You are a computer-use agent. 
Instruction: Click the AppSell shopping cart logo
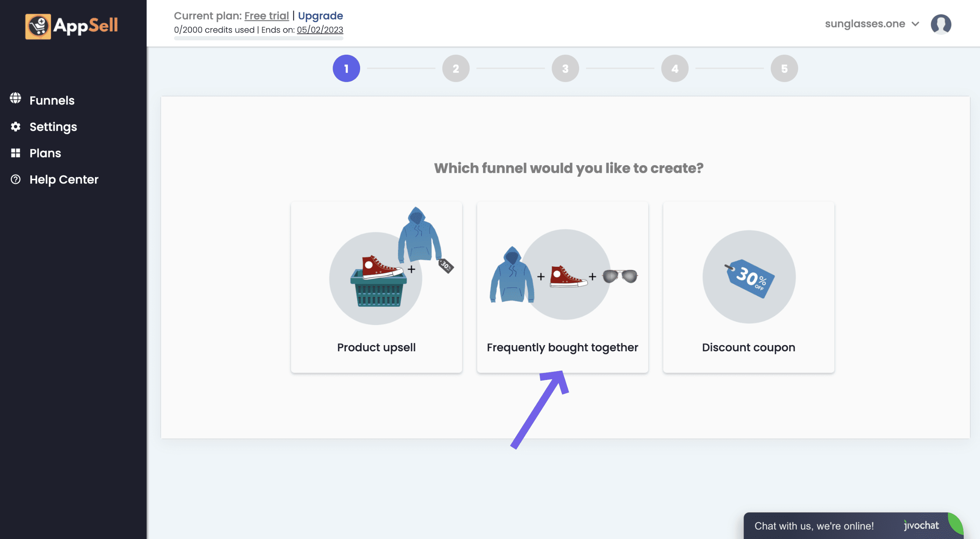click(38, 26)
